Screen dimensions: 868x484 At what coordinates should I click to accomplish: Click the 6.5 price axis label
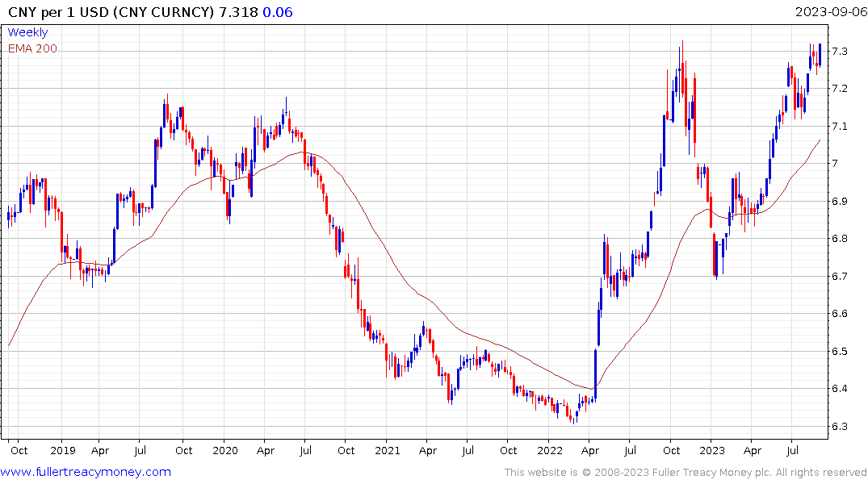click(839, 351)
